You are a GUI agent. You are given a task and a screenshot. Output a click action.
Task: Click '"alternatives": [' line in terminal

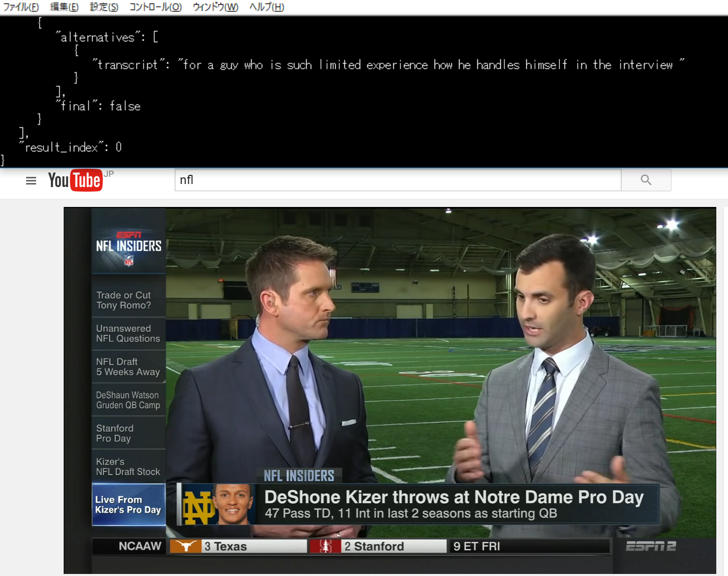[107, 37]
